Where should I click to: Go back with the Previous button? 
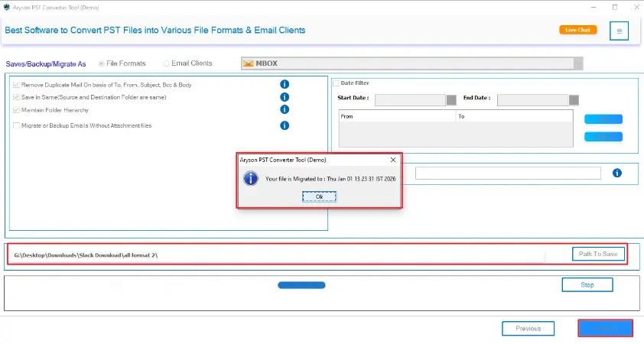click(529, 329)
